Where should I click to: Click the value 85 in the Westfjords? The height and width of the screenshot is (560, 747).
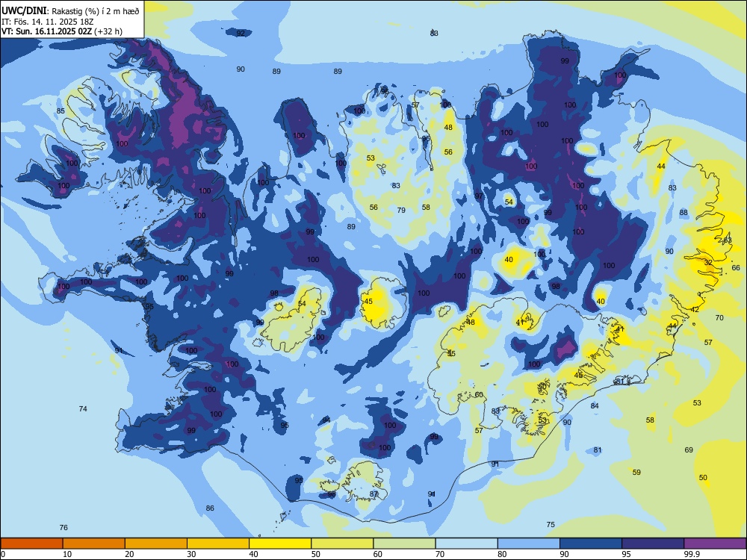click(61, 111)
